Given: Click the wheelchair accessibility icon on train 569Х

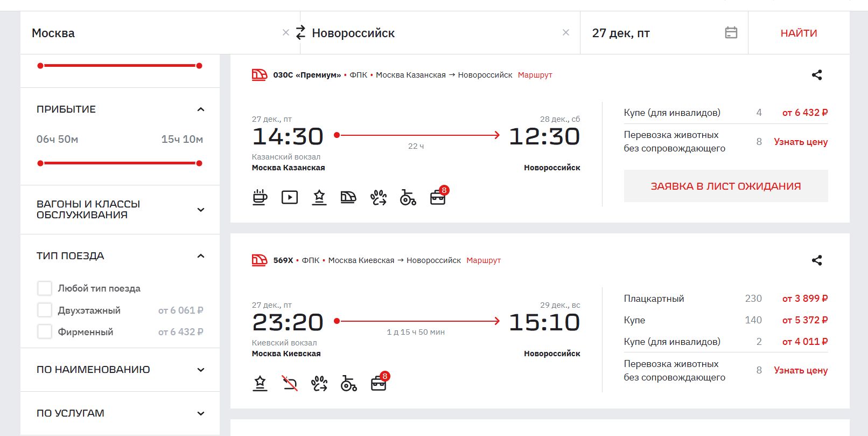Looking at the screenshot, I should pyautogui.click(x=349, y=384).
